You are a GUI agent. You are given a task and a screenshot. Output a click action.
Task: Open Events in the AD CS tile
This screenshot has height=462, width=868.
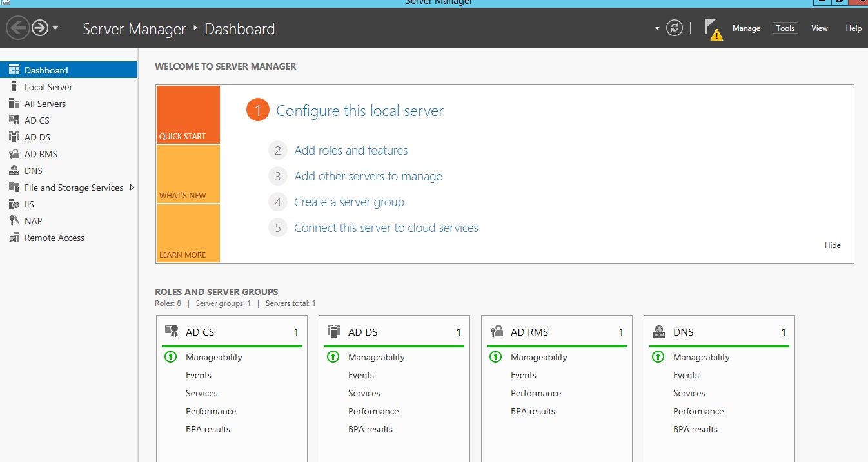pyautogui.click(x=199, y=375)
